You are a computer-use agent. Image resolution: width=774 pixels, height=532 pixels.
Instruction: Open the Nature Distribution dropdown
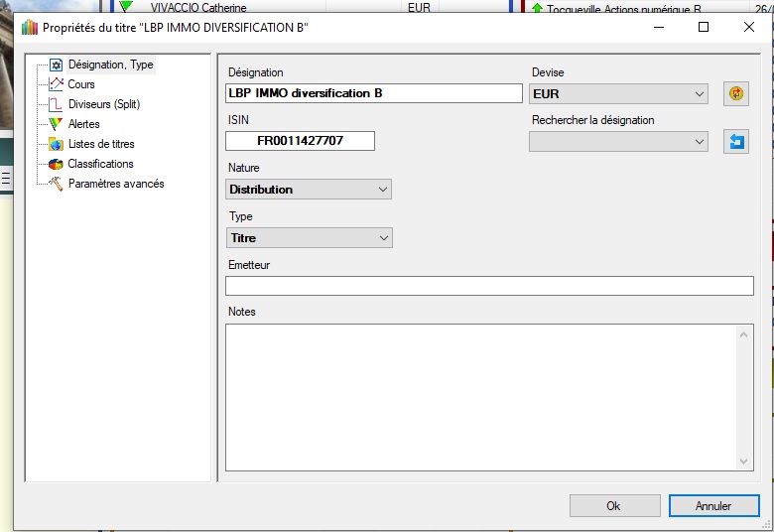309,189
